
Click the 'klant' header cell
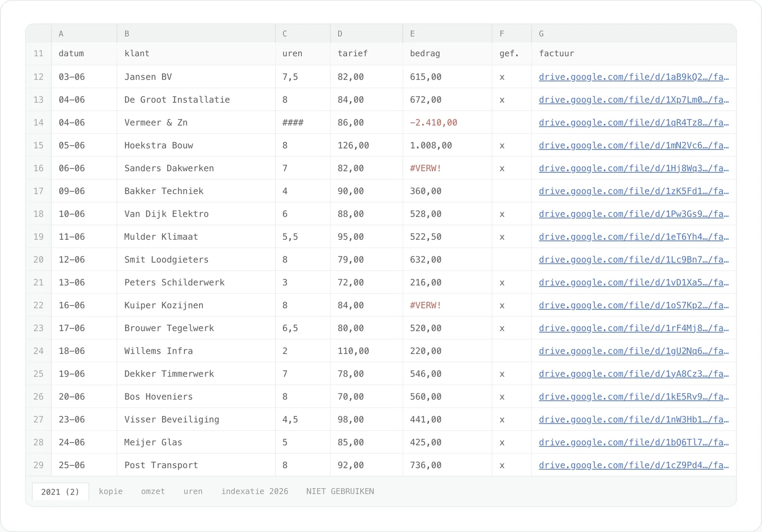pyautogui.click(x=196, y=53)
